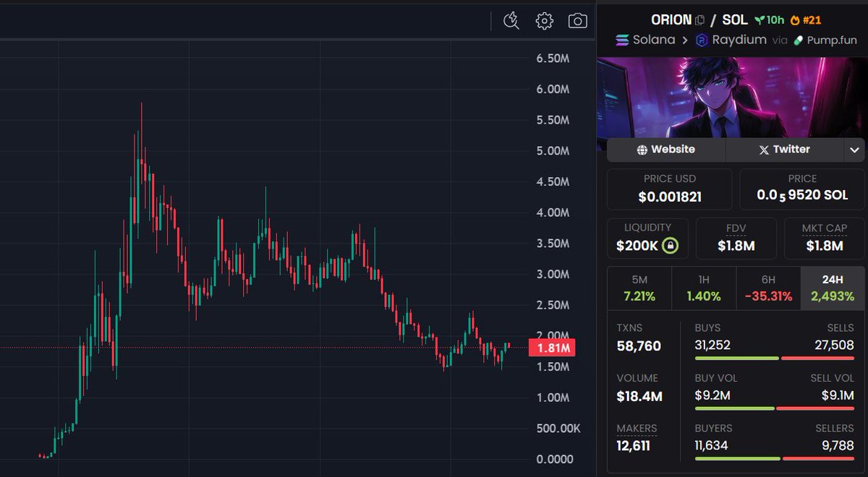868x477 pixels.
Task: Select the 24H timeframe tab
Action: point(833,288)
